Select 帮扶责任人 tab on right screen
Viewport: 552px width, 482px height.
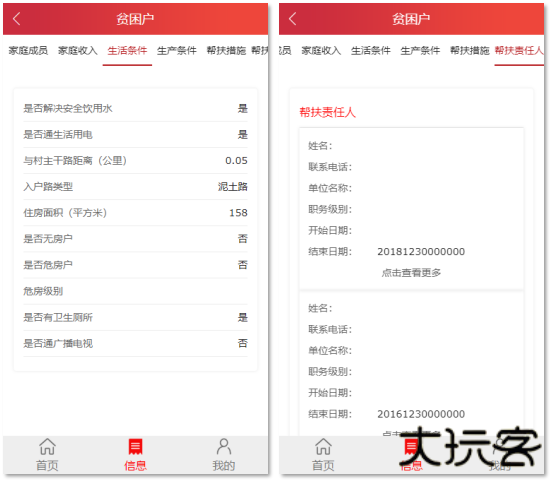pos(519,51)
